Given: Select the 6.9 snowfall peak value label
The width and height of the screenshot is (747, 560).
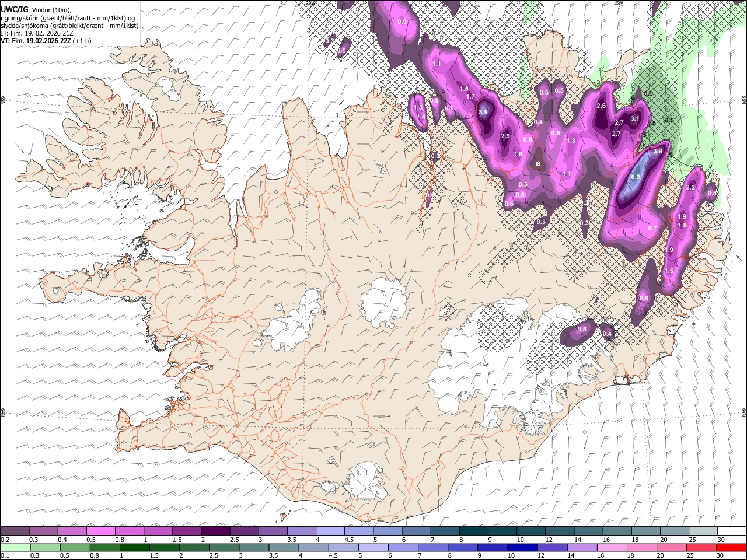Looking at the screenshot, I should coord(636,177).
